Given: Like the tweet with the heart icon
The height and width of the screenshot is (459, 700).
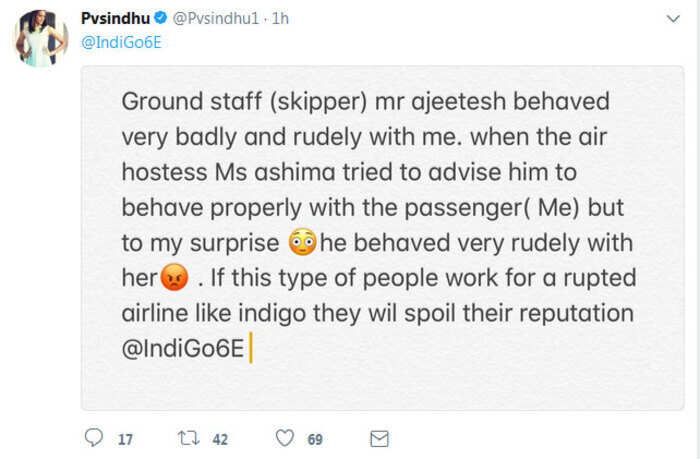Looking at the screenshot, I should (285, 438).
